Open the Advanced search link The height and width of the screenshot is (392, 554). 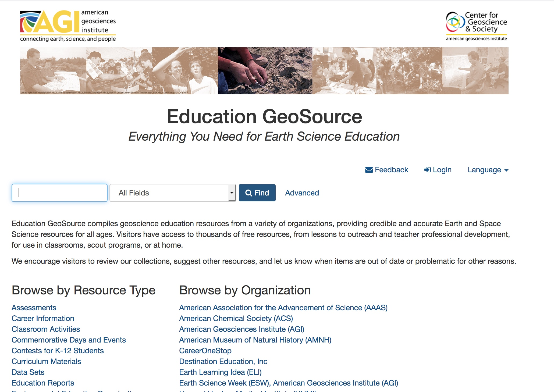[x=302, y=193]
